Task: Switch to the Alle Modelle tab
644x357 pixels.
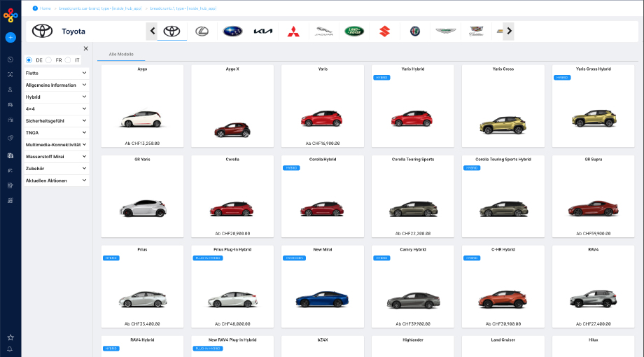Action: [121, 54]
